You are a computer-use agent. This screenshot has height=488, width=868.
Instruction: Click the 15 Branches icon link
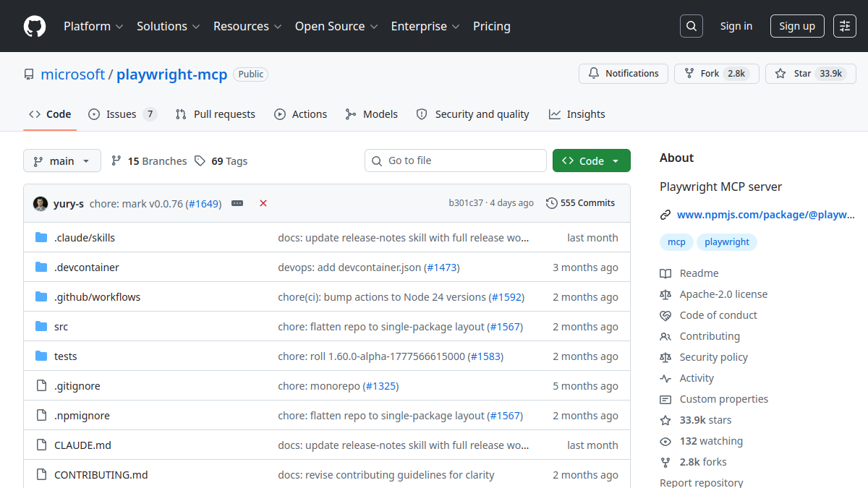click(x=148, y=161)
